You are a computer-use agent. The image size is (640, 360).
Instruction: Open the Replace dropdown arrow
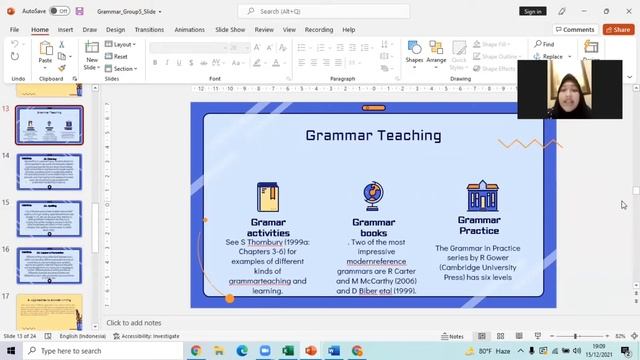coord(570,57)
